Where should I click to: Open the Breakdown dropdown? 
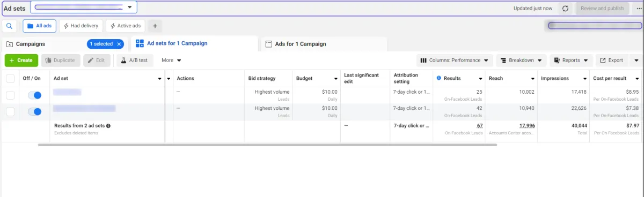(521, 60)
